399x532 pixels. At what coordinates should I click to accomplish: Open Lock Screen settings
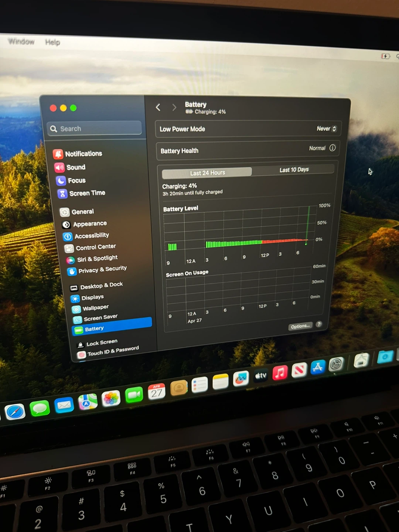click(x=97, y=344)
